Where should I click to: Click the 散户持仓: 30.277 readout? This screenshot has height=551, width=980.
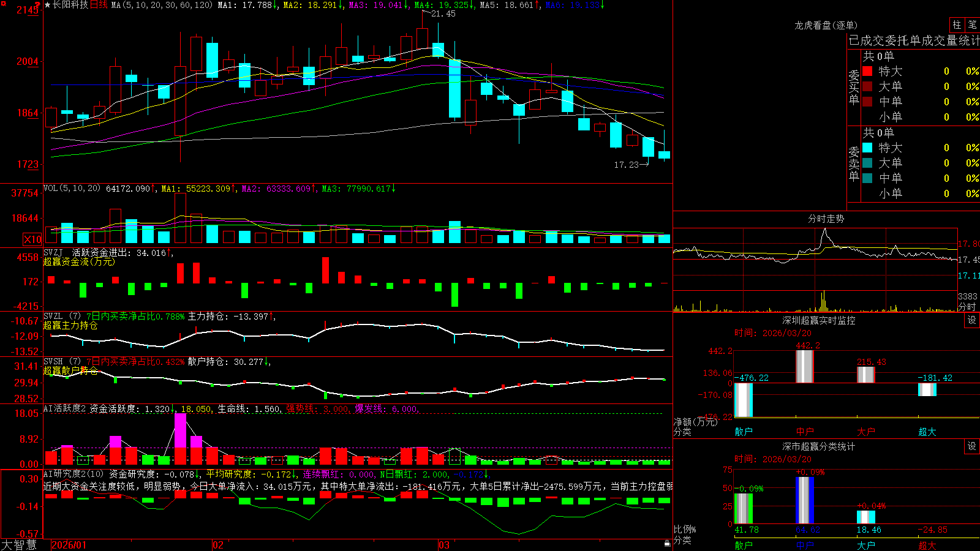tap(226, 362)
